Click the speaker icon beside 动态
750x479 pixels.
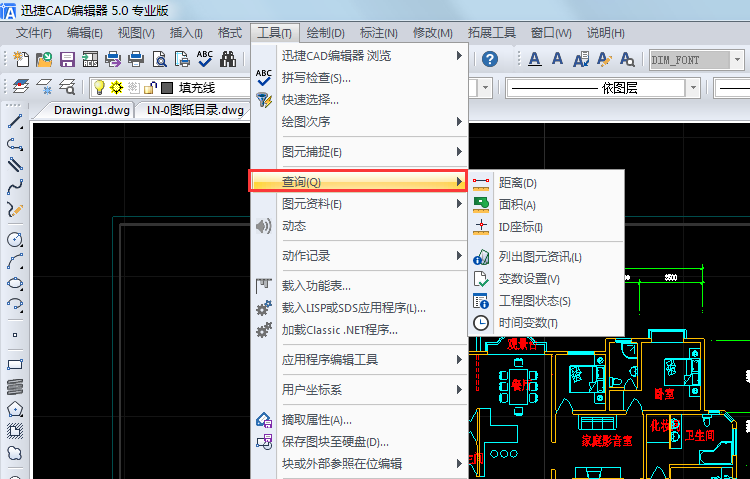point(264,226)
